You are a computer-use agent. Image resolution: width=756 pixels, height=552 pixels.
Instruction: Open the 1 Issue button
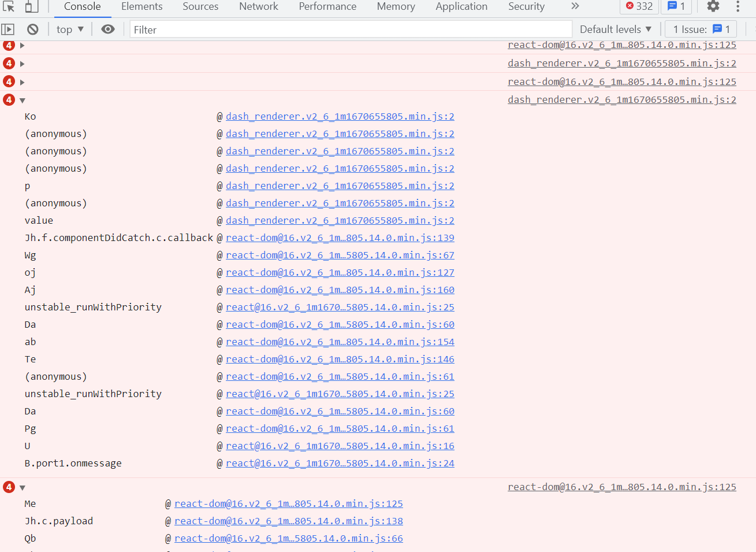[x=702, y=29]
